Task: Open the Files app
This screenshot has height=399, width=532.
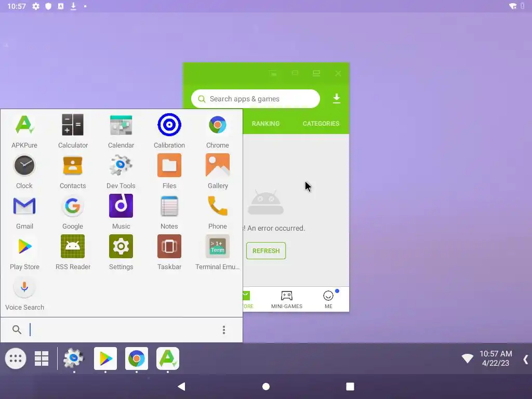Action: coord(169,171)
